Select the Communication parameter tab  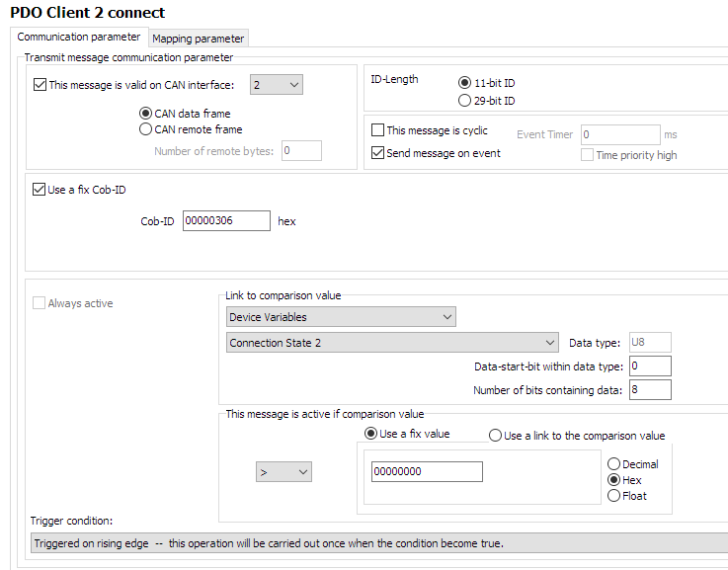[x=79, y=38]
